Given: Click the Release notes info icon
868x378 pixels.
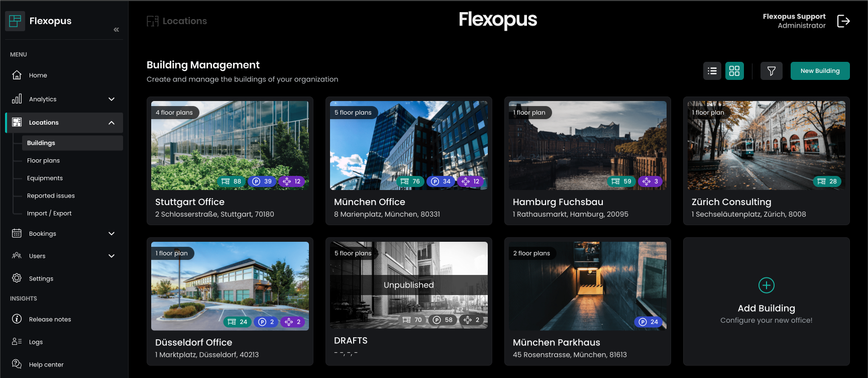Looking at the screenshot, I should click(17, 319).
